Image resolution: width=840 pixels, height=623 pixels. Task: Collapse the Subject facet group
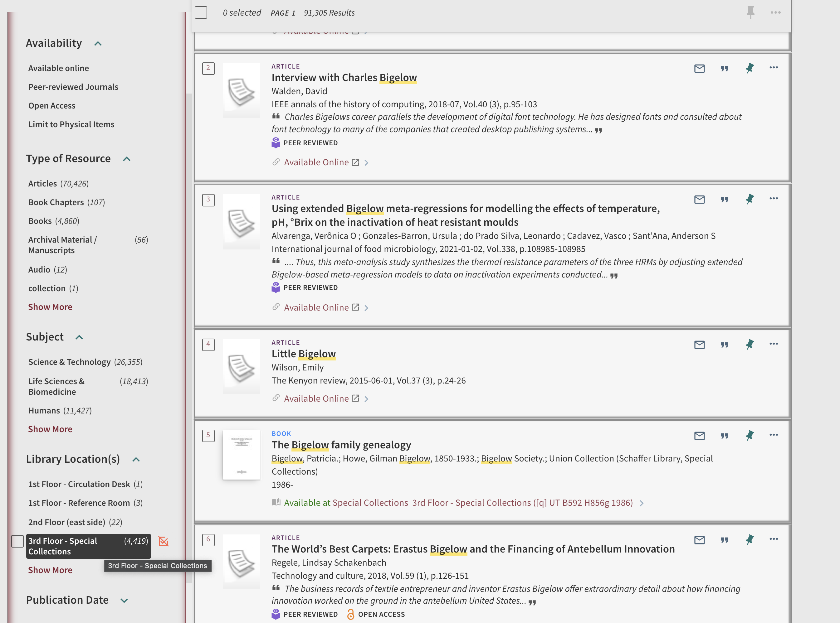click(x=79, y=337)
